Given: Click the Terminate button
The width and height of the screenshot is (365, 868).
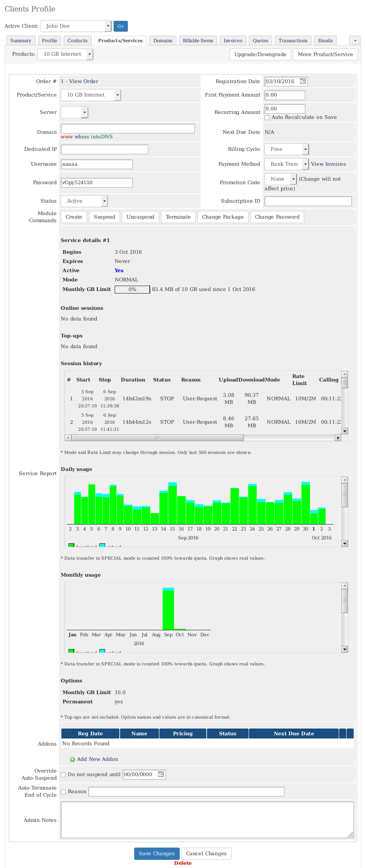Looking at the screenshot, I should click(x=178, y=217).
